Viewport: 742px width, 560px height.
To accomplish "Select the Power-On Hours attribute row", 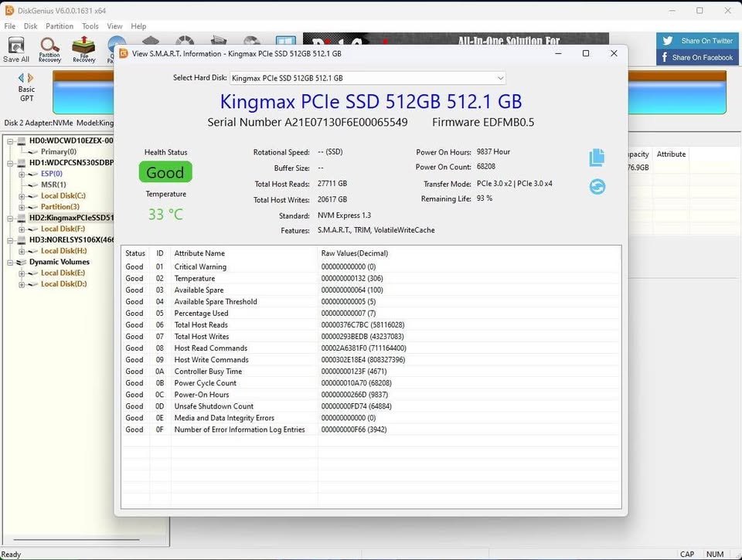I will coord(371,395).
